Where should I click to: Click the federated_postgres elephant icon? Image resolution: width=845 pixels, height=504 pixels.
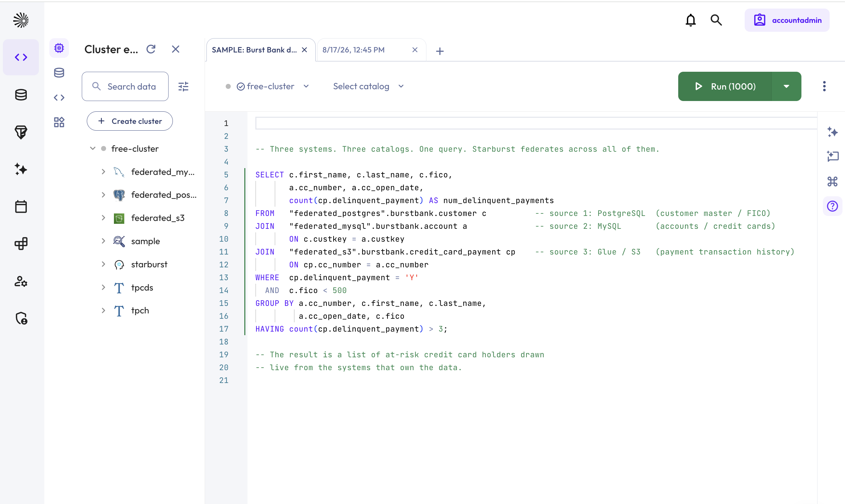click(x=119, y=195)
